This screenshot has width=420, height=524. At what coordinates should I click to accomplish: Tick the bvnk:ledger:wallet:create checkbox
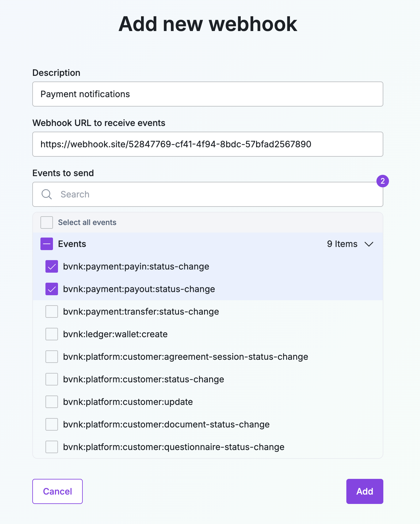click(x=52, y=334)
